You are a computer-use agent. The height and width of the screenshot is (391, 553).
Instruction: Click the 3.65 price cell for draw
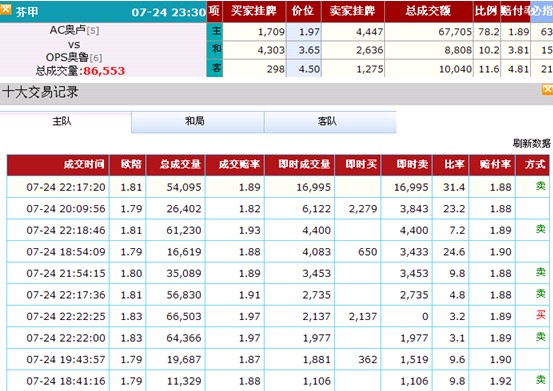pos(304,50)
